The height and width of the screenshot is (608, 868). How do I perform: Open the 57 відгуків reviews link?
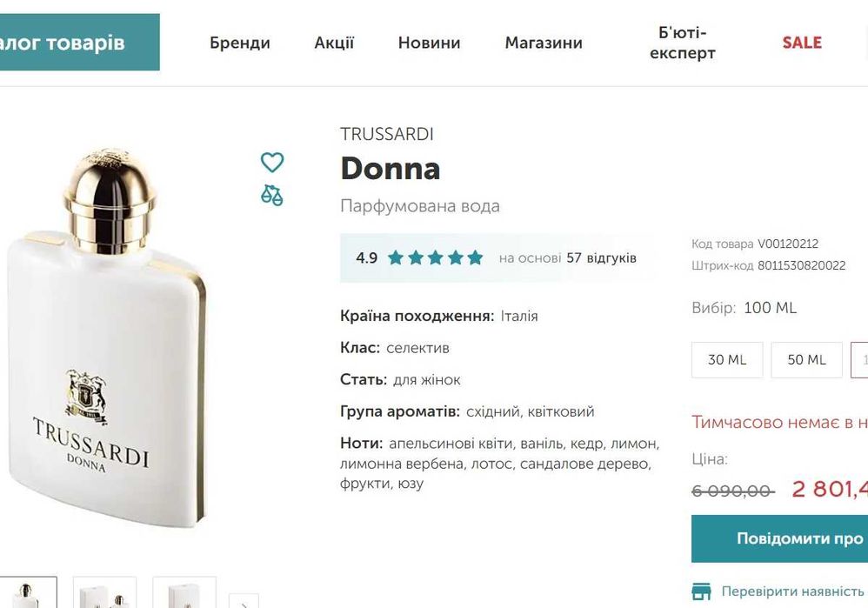click(601, 257)
